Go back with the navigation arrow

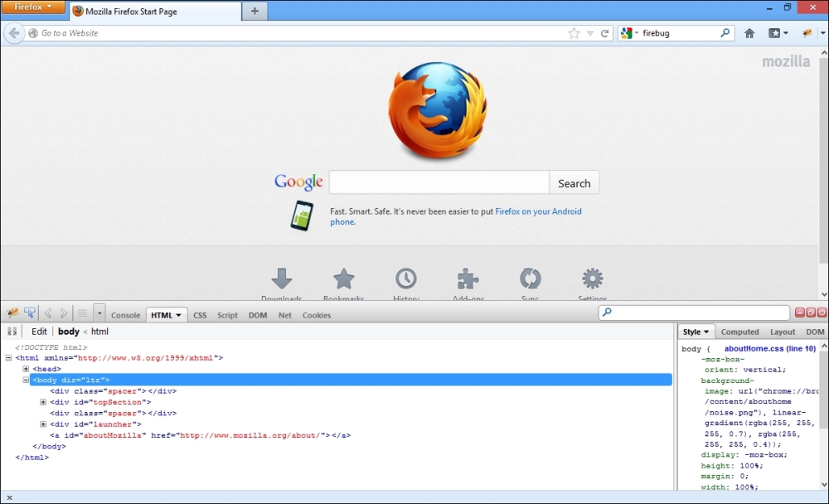(x=14, y=33)
